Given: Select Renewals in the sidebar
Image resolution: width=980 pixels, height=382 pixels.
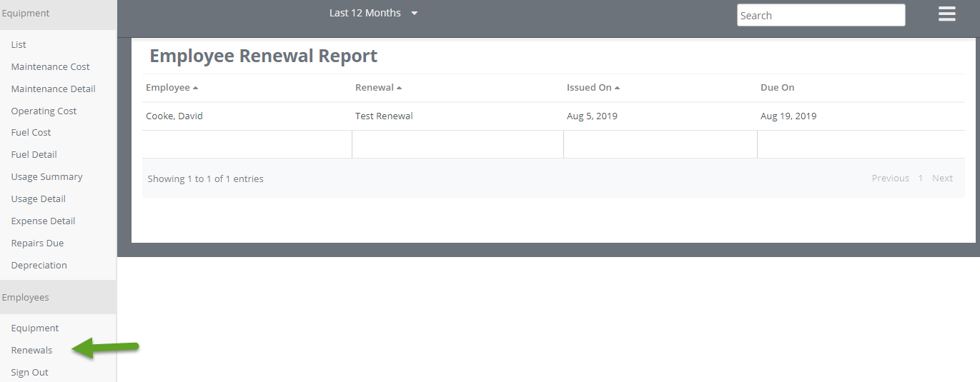Looking at the screenshot, I should [x=31, y=350].
